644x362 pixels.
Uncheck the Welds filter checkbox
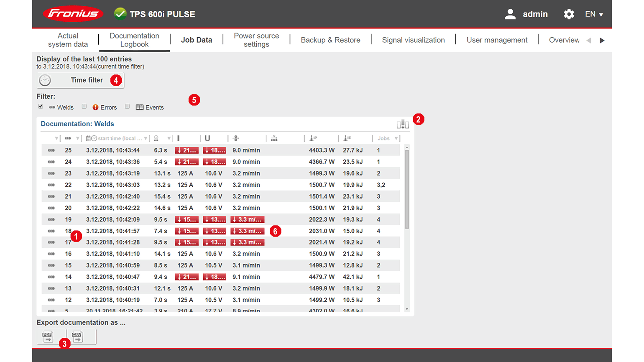pyautogui.click(x=41, y=107)
